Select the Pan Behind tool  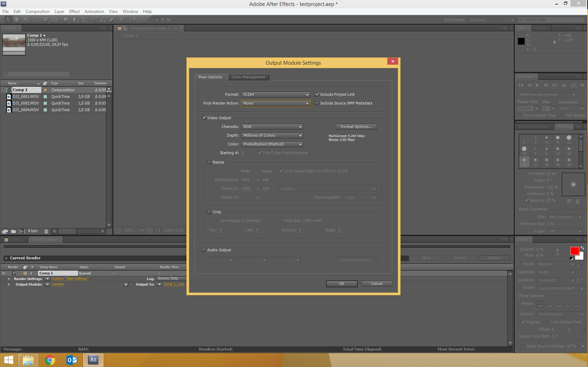click(55, 20)
